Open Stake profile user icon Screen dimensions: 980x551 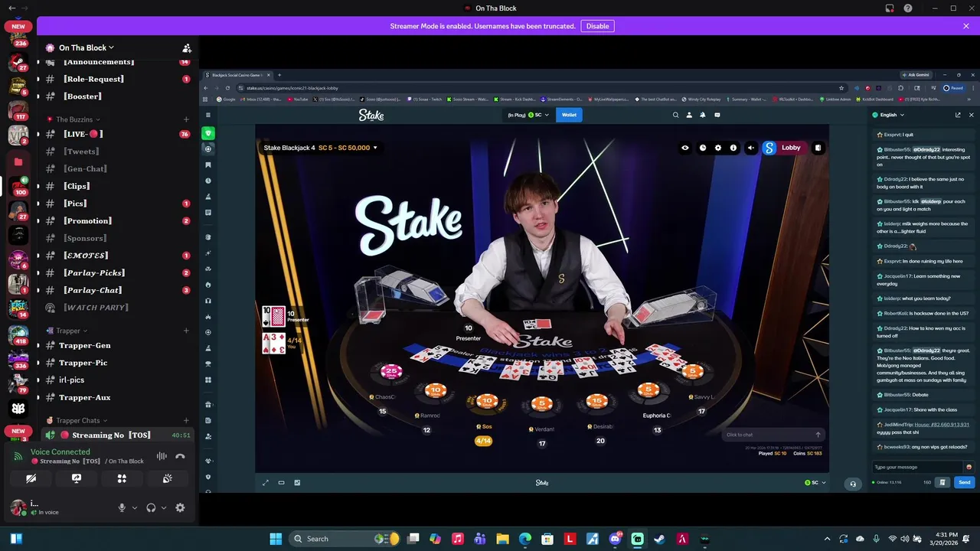pos(689,115)
